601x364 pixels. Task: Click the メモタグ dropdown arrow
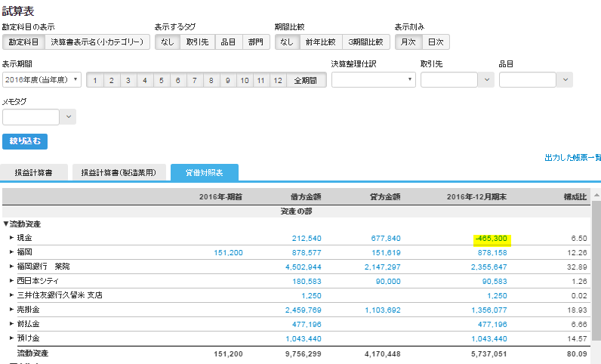pyautogui.click(x=68, y=117)
